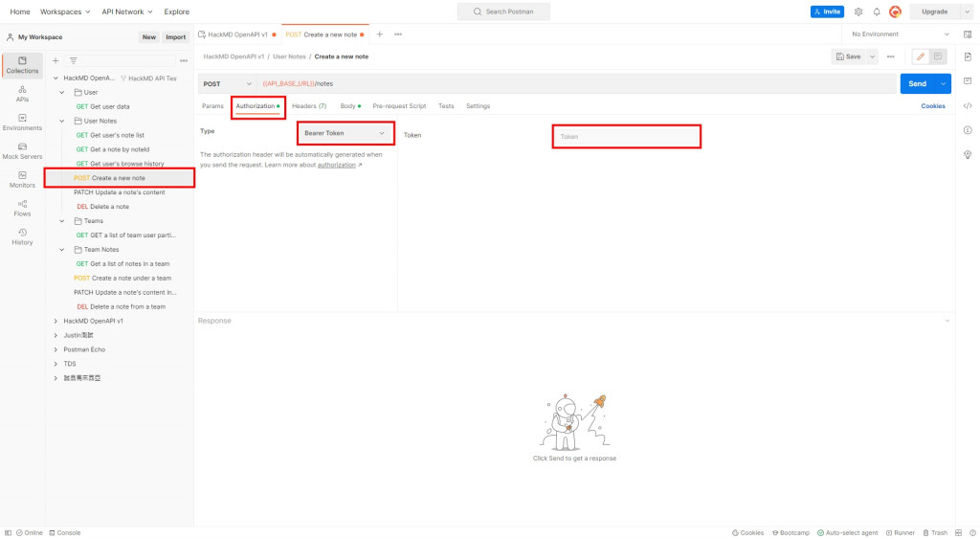Expand the TDS collection
Viewport: 980px width, 539px height.
[56, 364]
